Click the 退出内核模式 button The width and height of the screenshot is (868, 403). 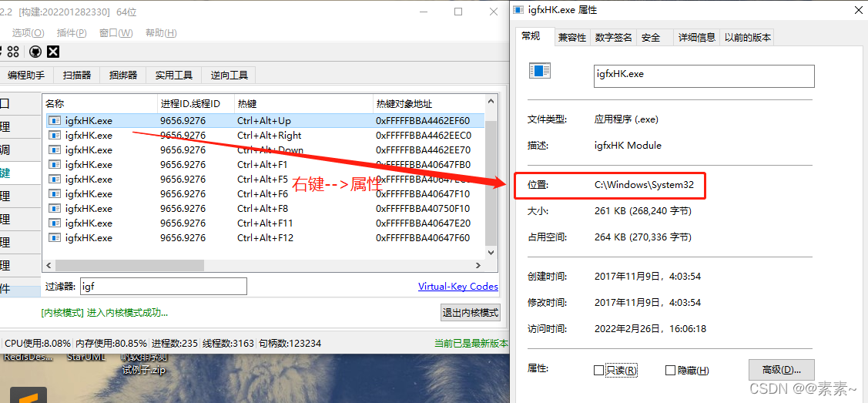click(x=471, y=312)
